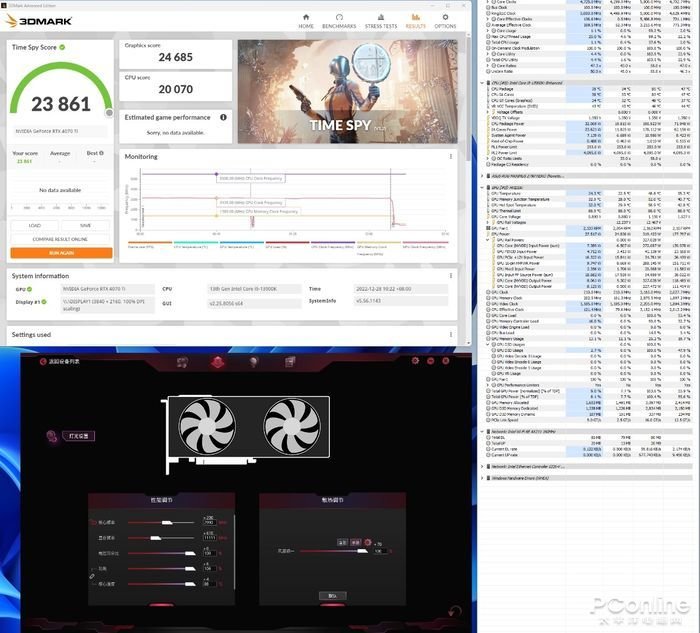Click COMPARE RESULT ONLINE

(60, 239)
